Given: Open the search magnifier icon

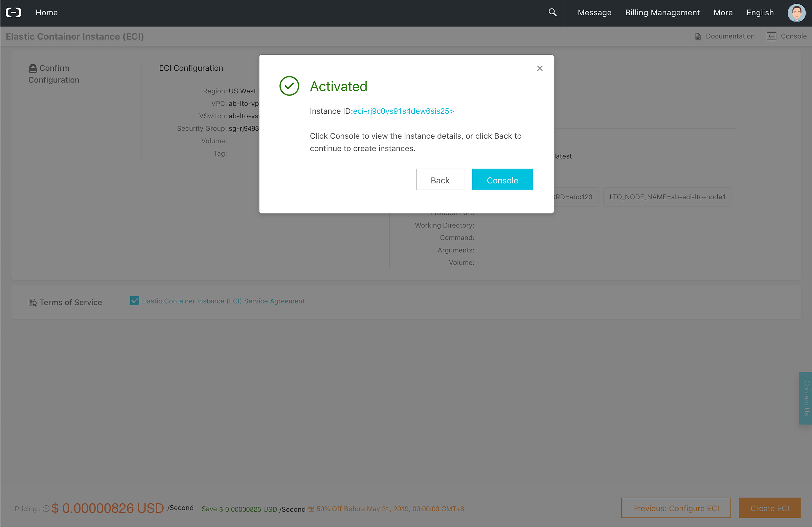Looking at the screenshot, I should [552, 13].
